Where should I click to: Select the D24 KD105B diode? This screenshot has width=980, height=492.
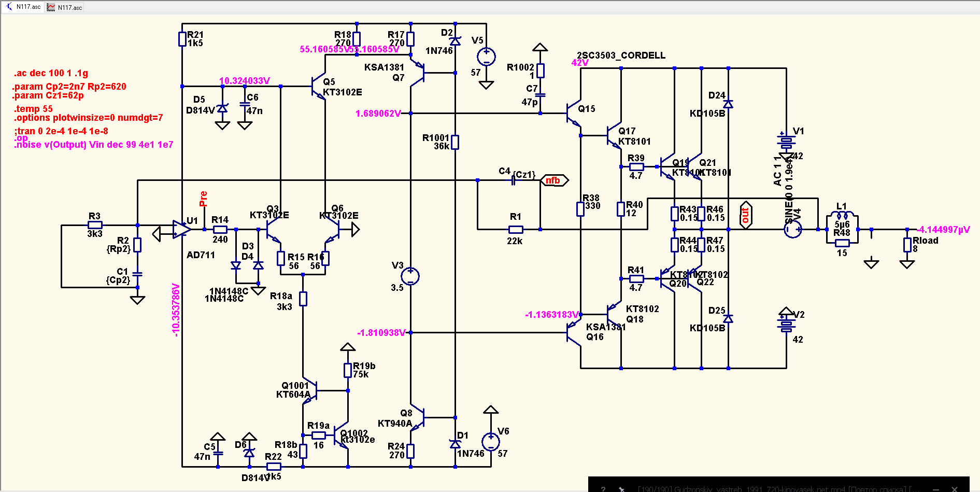[728, 104]
